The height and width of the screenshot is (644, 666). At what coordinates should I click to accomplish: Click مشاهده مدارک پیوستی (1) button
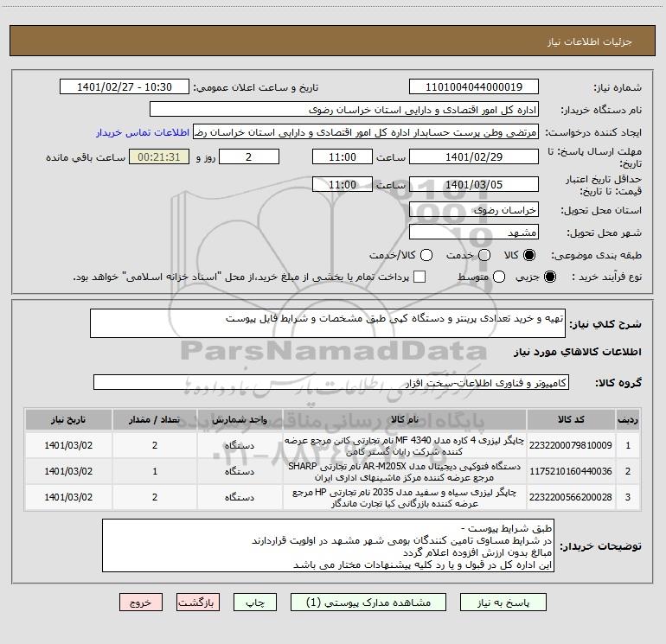click(368, 603)
